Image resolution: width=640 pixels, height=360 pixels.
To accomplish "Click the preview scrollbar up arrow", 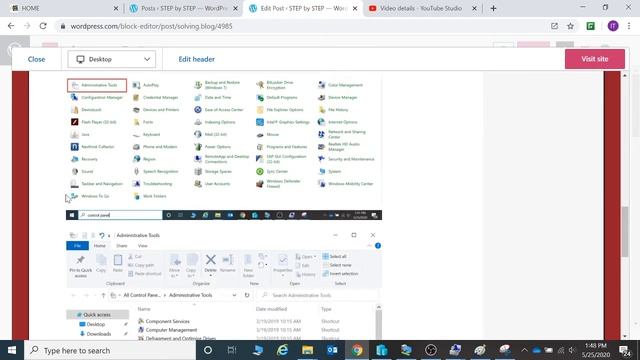I will (x=625, y=76).
